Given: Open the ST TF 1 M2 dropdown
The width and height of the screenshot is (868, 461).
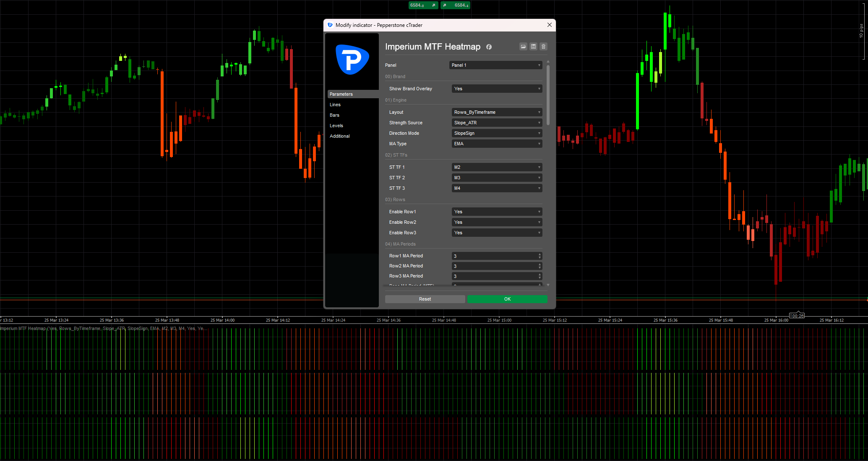Looking at the screenshot, I should [x=497, y=167].
